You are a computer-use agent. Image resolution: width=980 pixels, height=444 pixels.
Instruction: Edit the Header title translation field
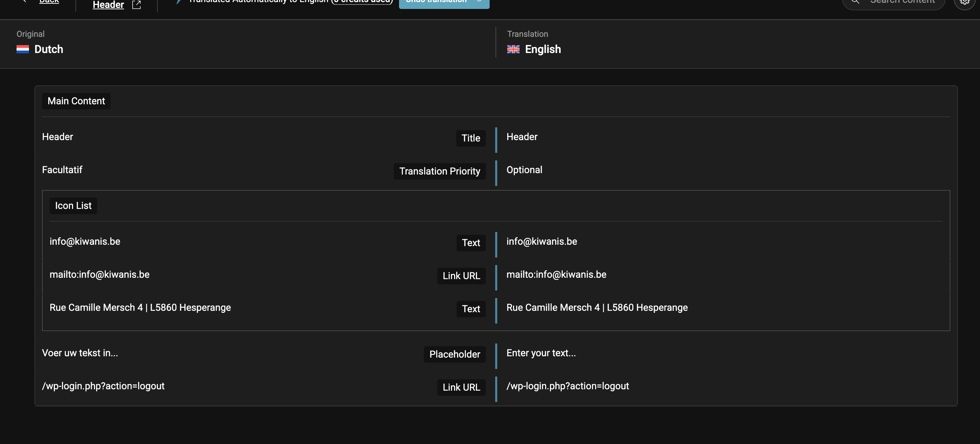[522, 137]
